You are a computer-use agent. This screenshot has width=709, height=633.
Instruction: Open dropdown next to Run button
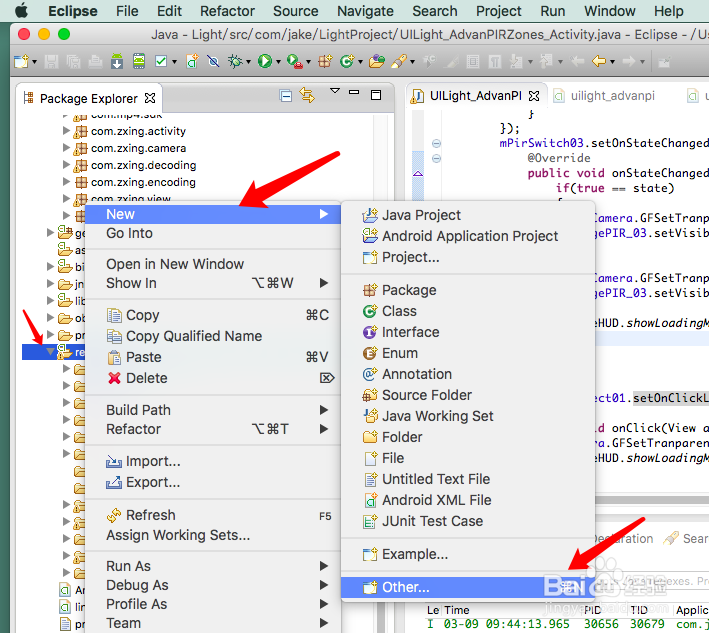click(278, 62)
